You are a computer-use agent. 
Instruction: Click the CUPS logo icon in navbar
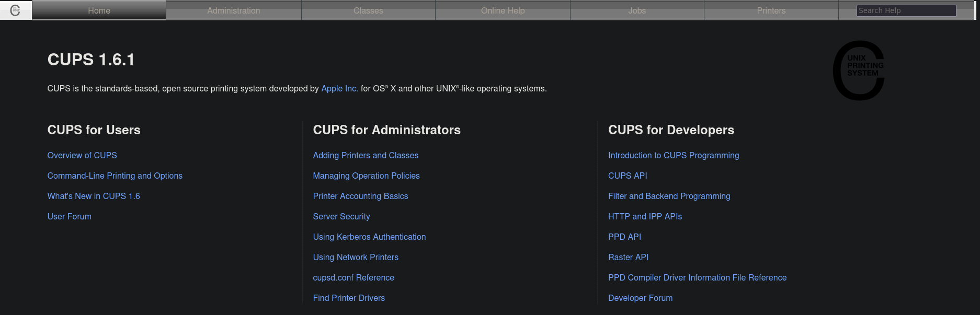(15, 10)
